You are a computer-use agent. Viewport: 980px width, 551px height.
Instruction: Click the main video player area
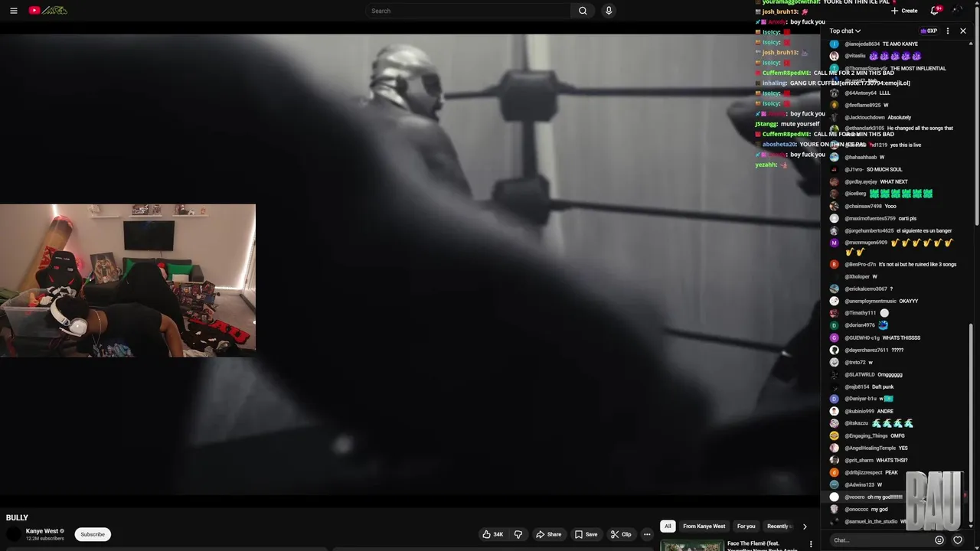coord(410,264)
